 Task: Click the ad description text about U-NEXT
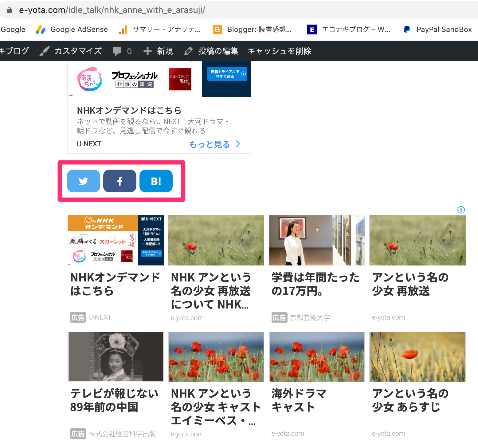pos(153,126)
